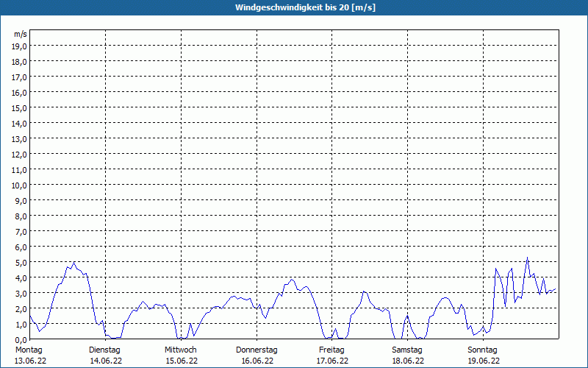Select the 'Mittwoch' day label
The width and height of the screenshot is (588, 368).
[x=180, y=350]
